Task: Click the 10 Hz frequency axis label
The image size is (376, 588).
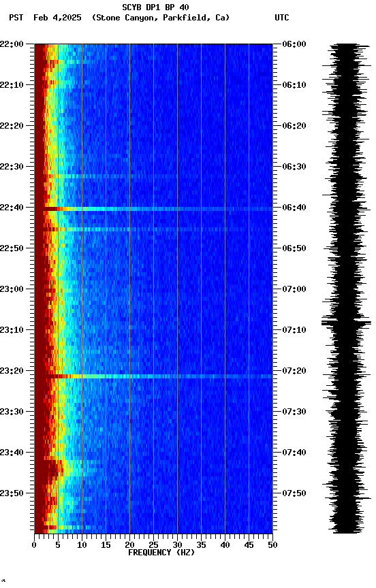Action: coord(82,546)
